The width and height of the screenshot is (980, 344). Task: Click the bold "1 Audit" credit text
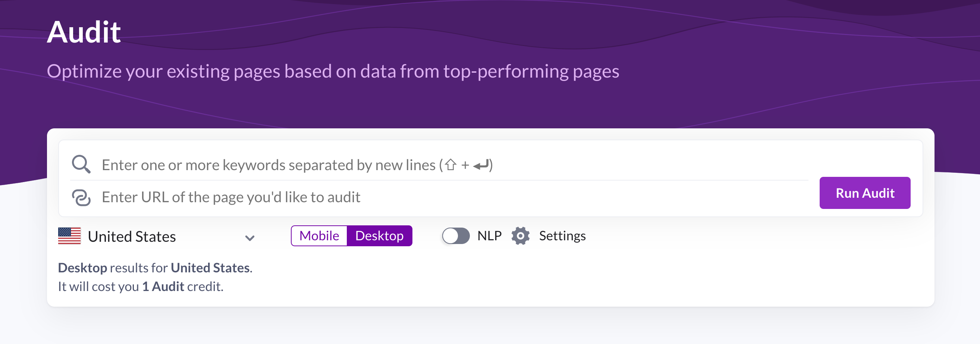coord(163,287)
